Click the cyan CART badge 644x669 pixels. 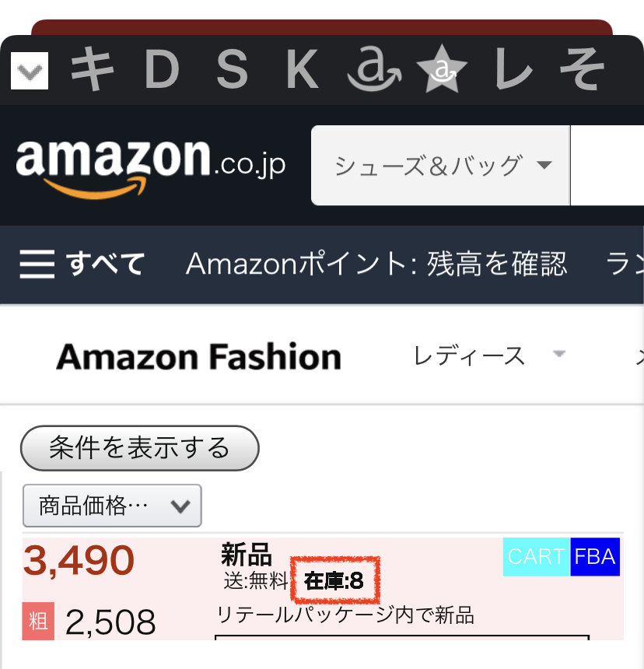[537, 557]
